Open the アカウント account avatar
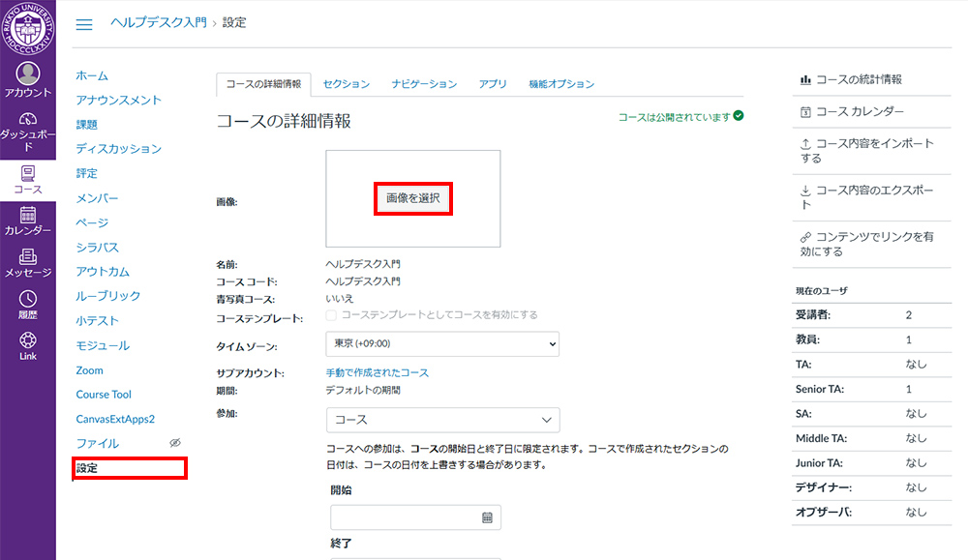The image size is (968, 560). click(x=28, y=74)
